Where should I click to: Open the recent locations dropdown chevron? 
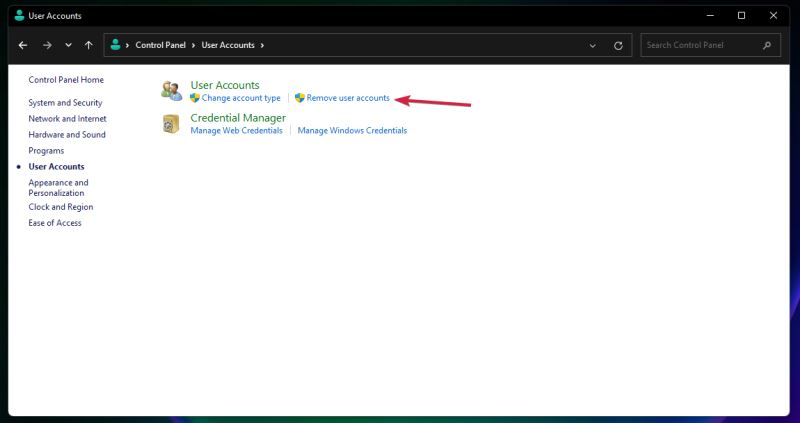(68, 46)
